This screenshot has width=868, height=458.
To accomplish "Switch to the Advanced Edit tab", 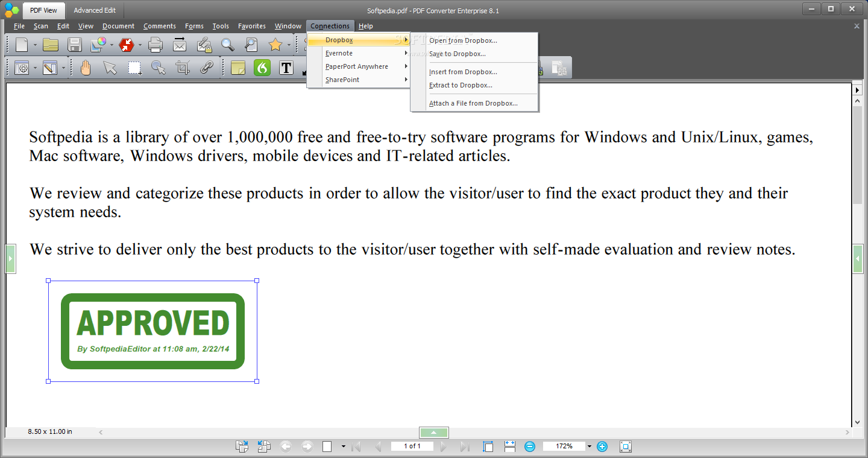I will pos(95,10).
